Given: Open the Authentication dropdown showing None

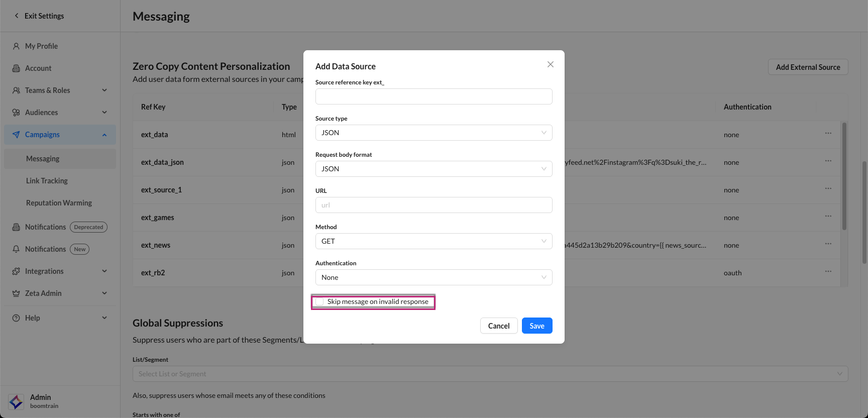Looking at the screenshot, I should pyautogui.click(x=433, y=277).
